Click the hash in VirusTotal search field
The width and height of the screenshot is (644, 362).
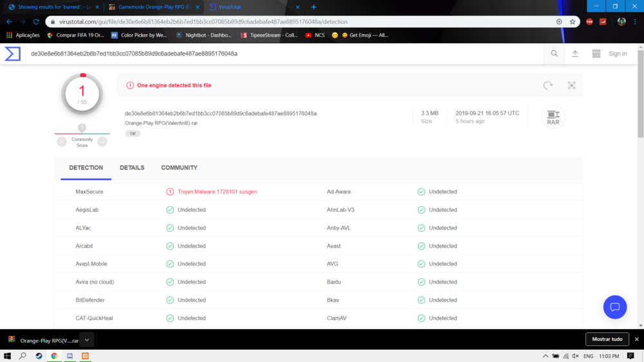pyautogui.click(x=134, y=53)
